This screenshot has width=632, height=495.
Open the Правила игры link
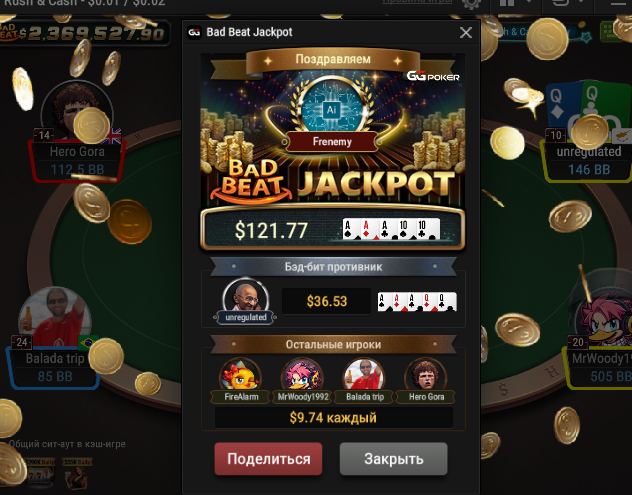tap(417, 2)
